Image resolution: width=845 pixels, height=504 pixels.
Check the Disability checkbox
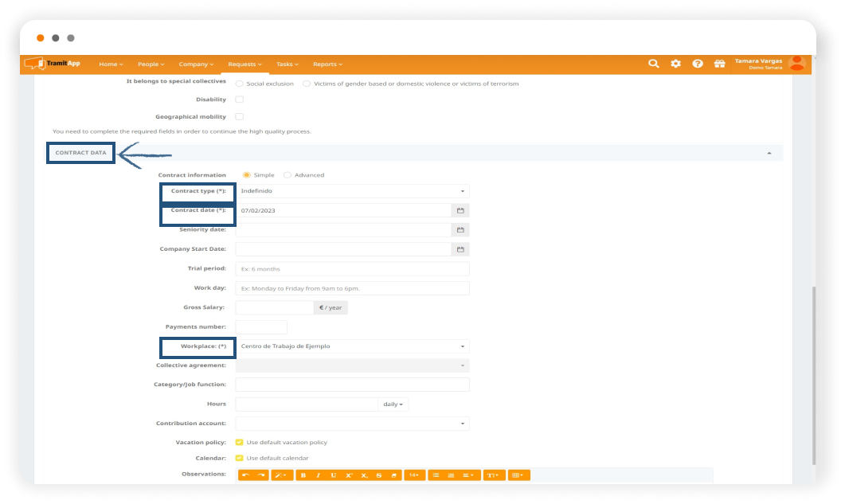(x=240, y=100)
